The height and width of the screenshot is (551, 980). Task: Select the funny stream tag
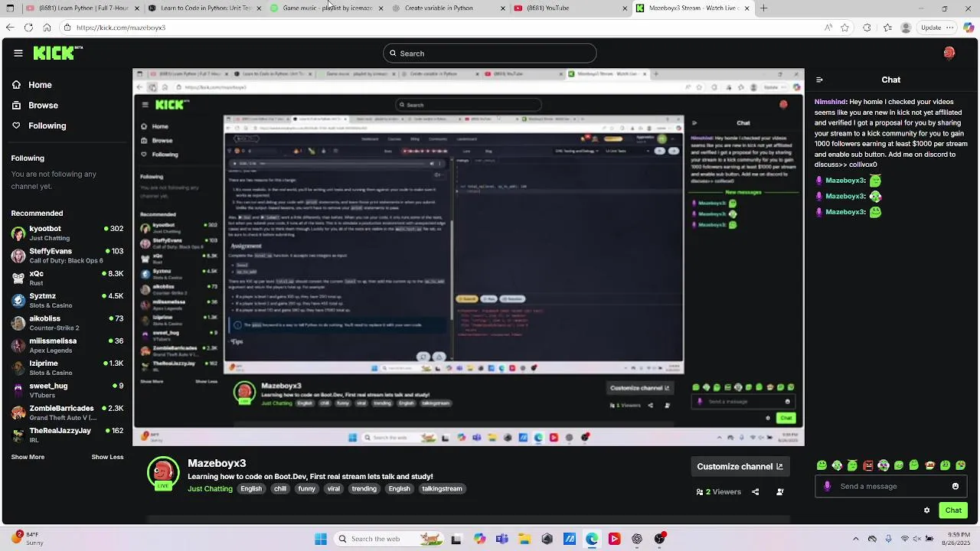click(307, 488)
